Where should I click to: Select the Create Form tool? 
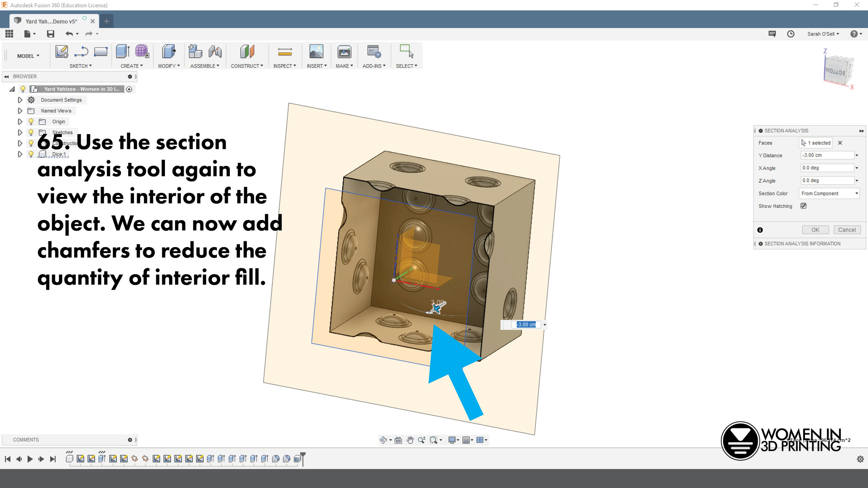(x=142, y=51)
